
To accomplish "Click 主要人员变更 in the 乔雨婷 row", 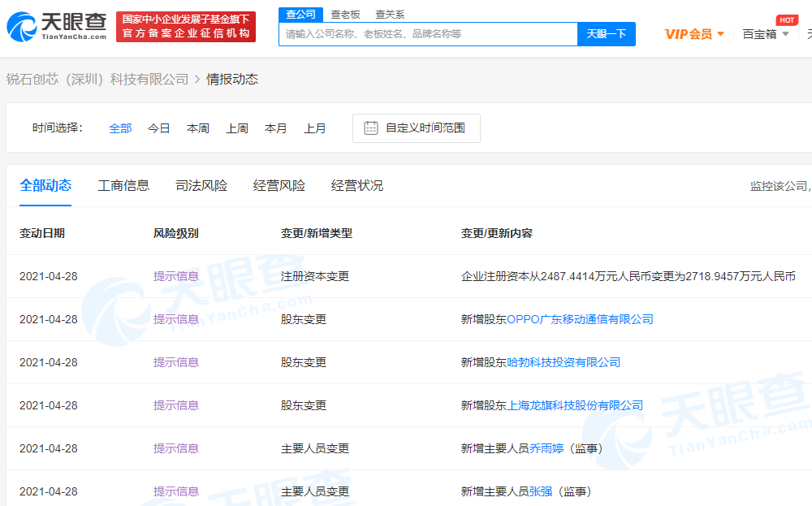I will (315, 448).
